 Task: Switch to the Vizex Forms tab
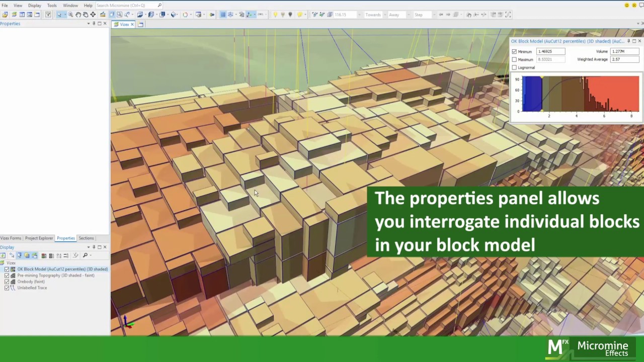tap(11, 238)
